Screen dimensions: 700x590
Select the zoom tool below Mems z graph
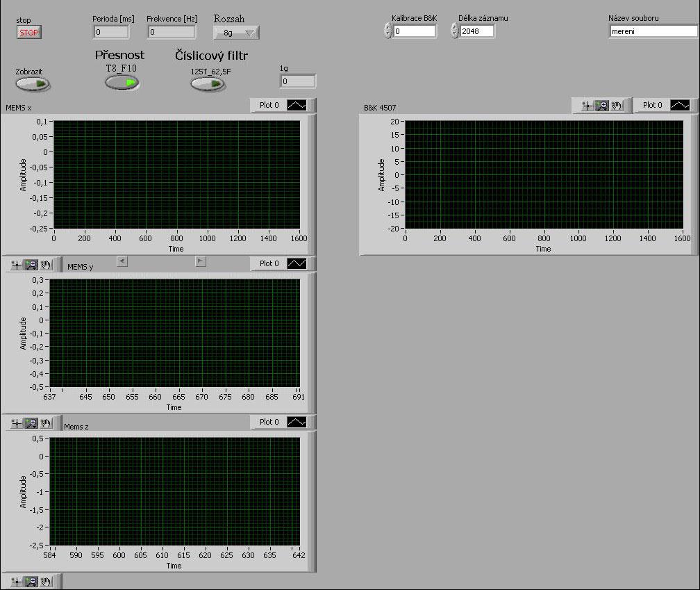tap(31, 582)
